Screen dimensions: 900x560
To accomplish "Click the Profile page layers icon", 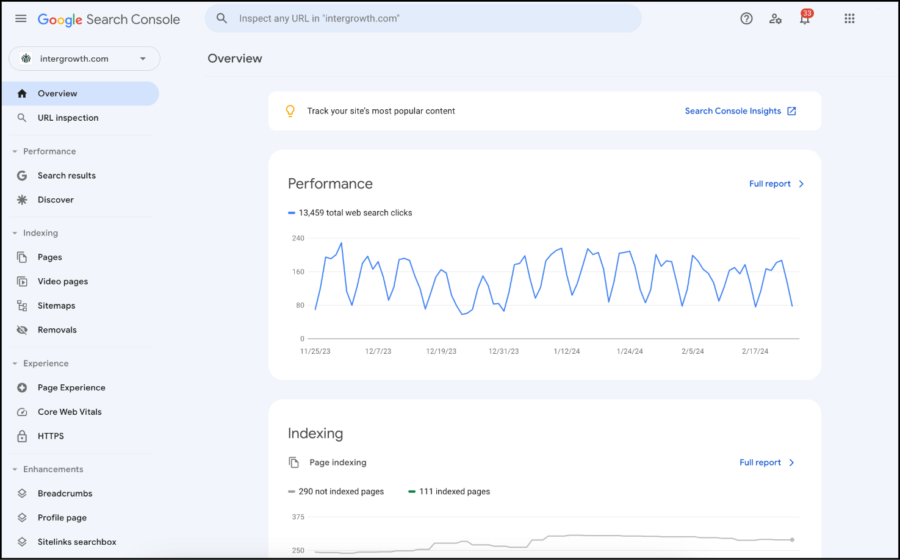I will (x=22, y=518).
